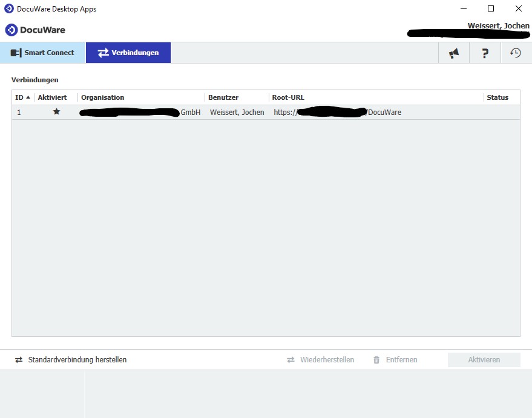Switch to the Smart Connect tab
Screen dimensions: 532x418
(42, 53)
